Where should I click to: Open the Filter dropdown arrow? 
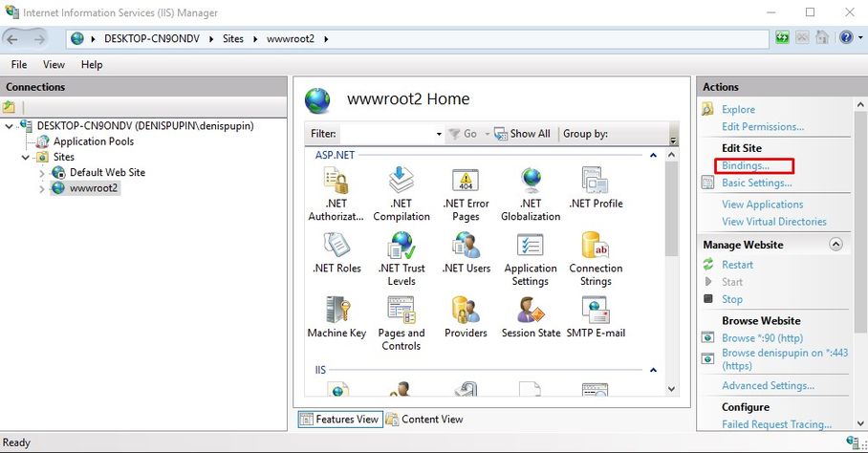(x=439, y=134)
